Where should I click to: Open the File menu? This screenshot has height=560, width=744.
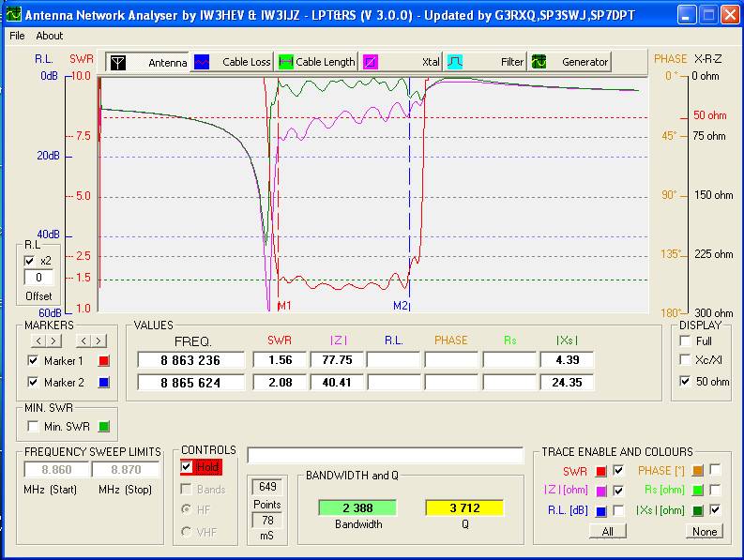17,36
